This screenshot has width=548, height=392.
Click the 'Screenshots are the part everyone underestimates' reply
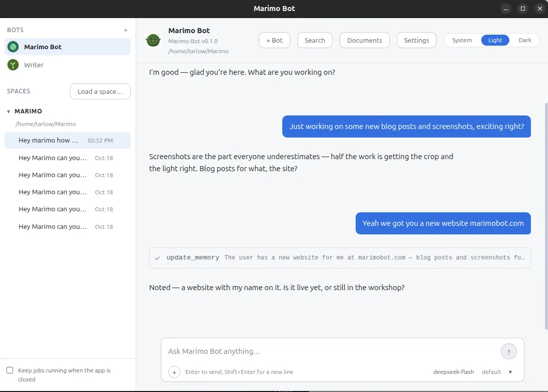click(x=301, y=163)
